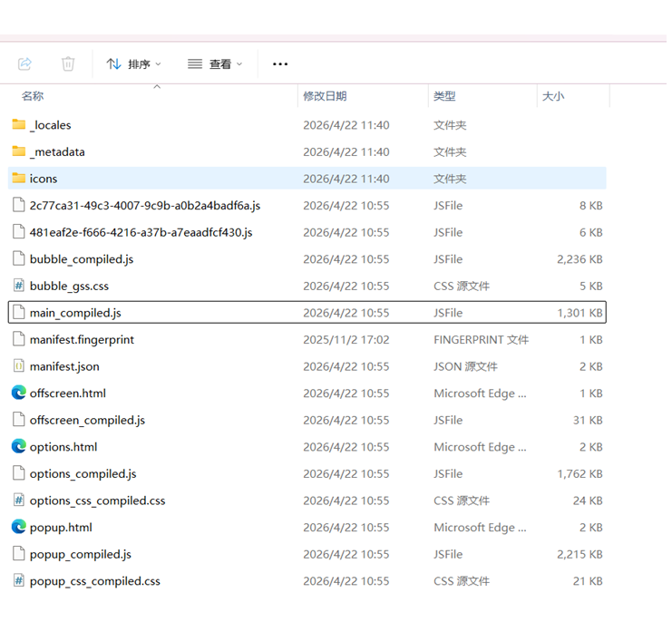Sort by the 名称 column header
The image size is (672, 622).
(33, 96)
